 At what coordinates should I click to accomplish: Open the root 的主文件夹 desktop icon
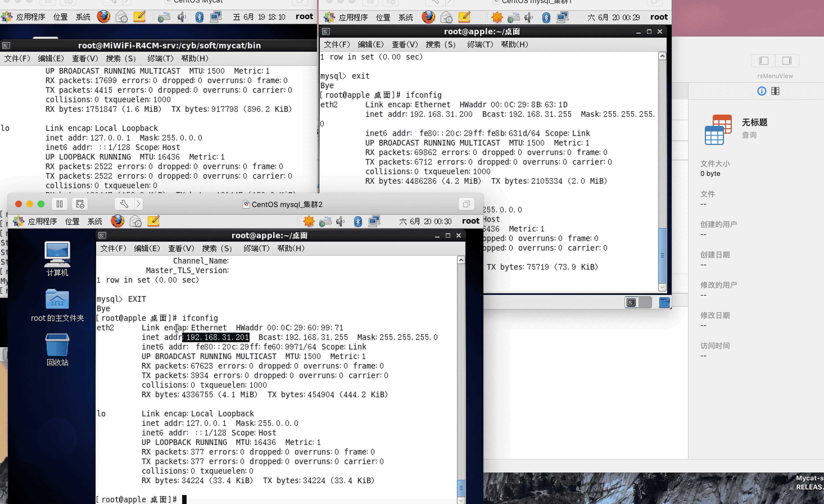pyautogui.click(x=57, y=305)
